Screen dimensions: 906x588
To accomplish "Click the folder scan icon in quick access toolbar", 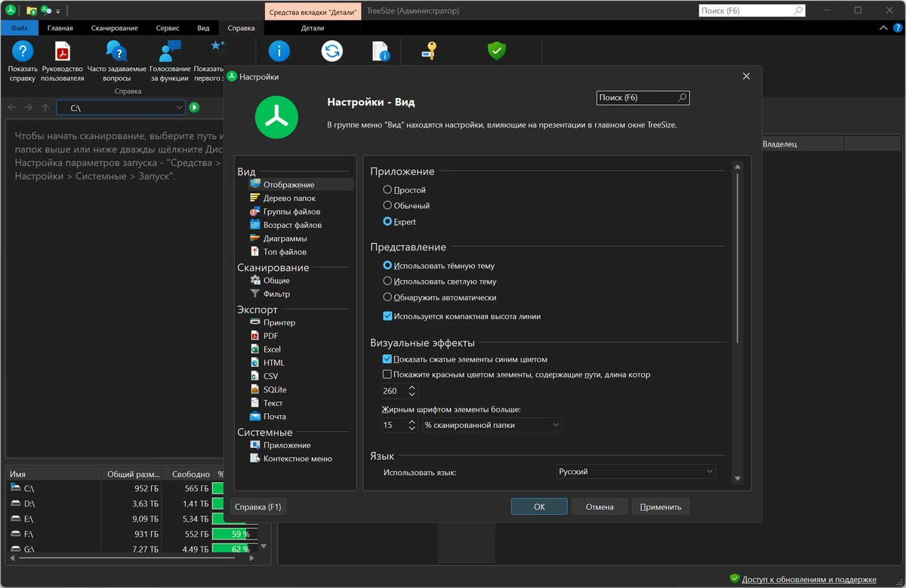I will [31, 11].
